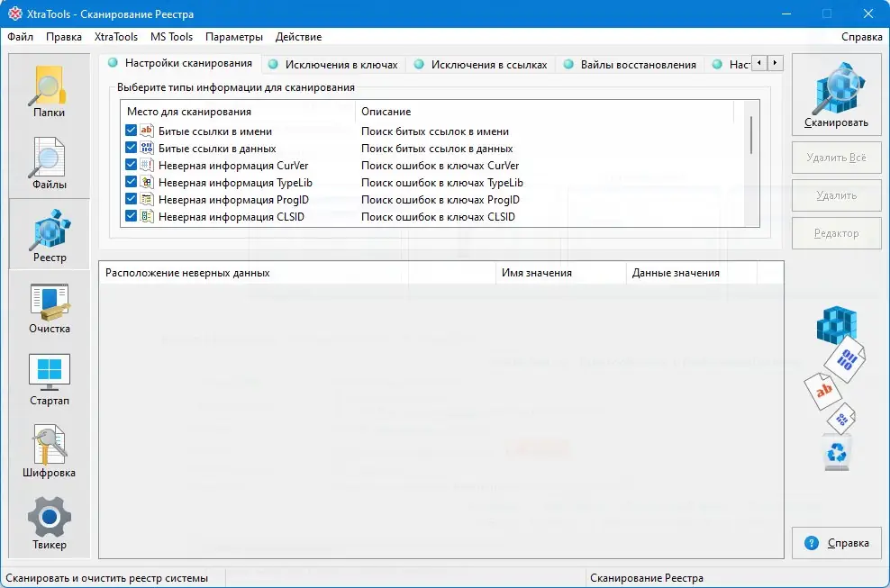Open the Твикер gear tool
The width and height of the screenshot is (890, 588).
click(50, 523)
